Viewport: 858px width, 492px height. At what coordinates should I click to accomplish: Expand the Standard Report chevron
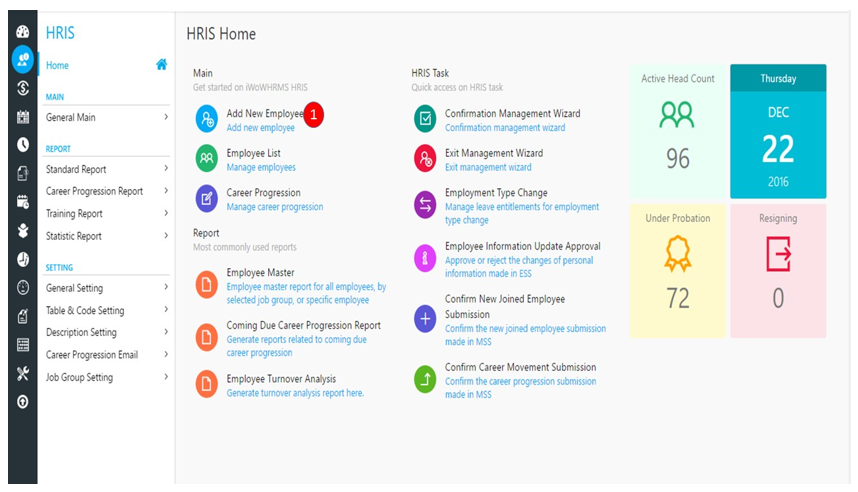[166, 169]
